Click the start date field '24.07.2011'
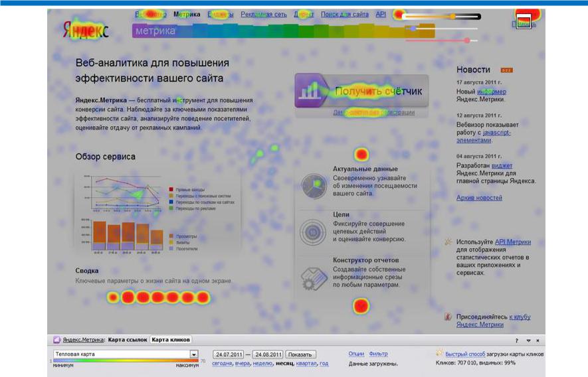 (229, 354)
